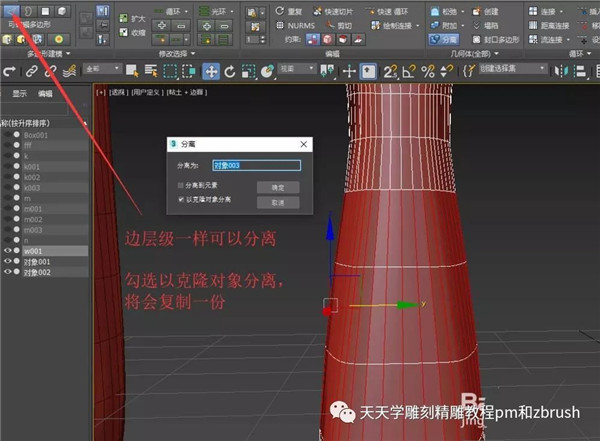Expand the 多边形建模 panel arrow
This screenshot has height=441, width=600.
tap(68, 54)
